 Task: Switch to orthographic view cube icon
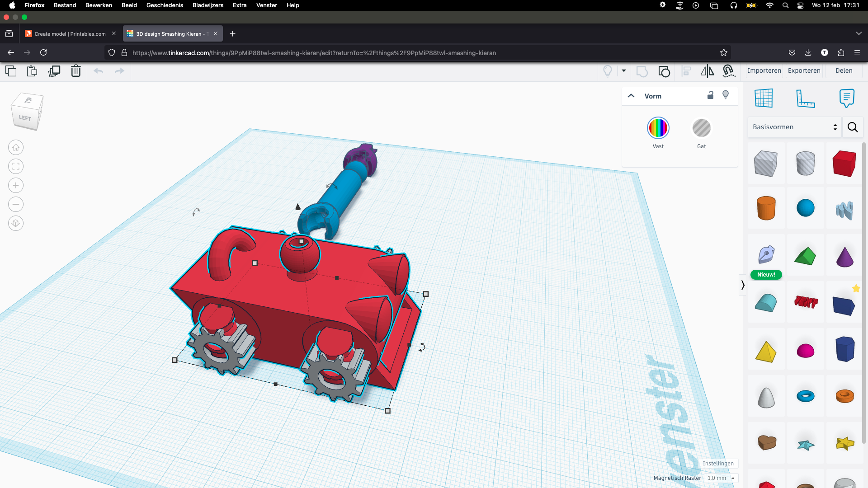tap(16, 223)
